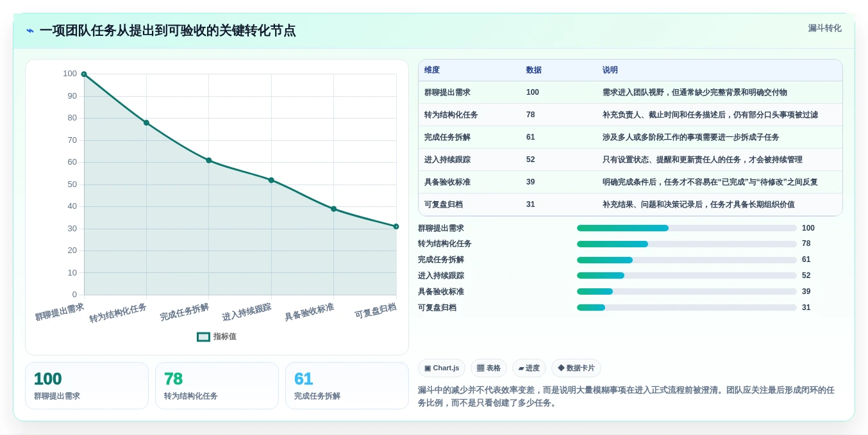
Task: Click the 进度 tag chip
Action: point(529,368)
